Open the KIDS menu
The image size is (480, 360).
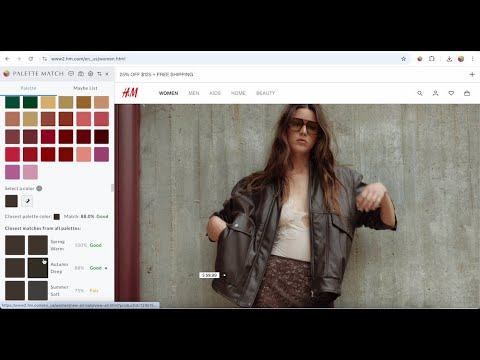[215, 93]
